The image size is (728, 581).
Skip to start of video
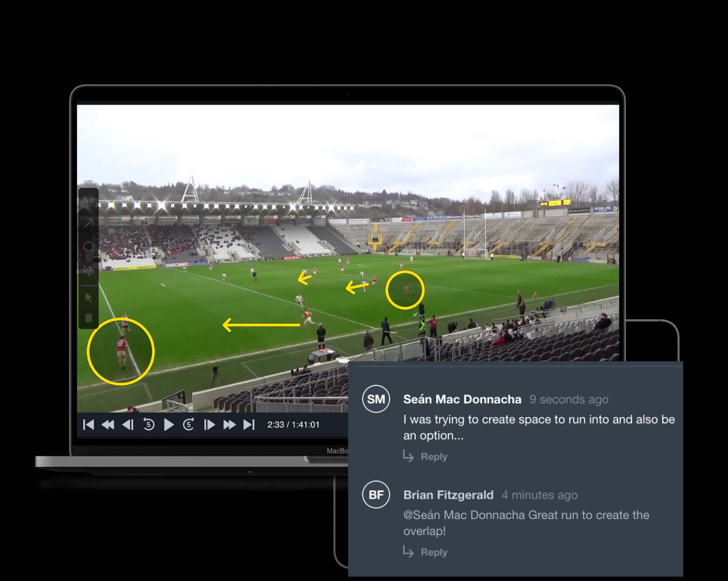click(x=89, y=425)
